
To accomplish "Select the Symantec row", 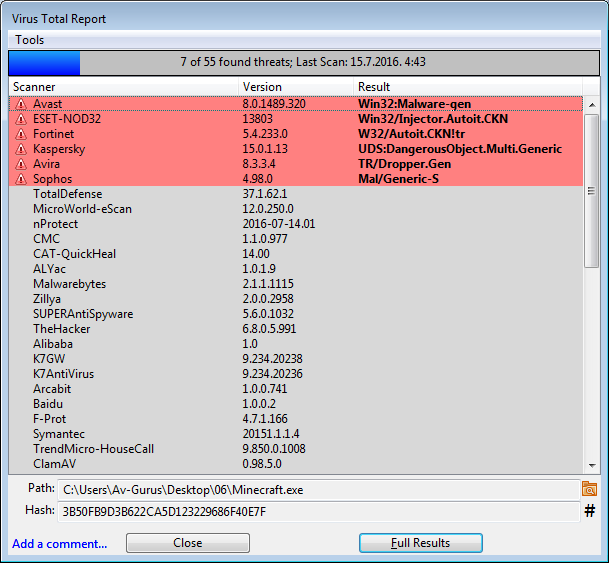I will [296, 434].
